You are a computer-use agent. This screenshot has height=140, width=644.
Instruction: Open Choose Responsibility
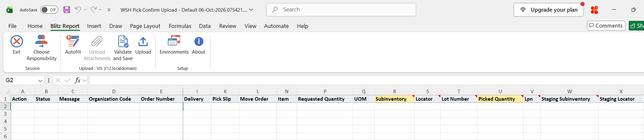[x=41, y=48]
